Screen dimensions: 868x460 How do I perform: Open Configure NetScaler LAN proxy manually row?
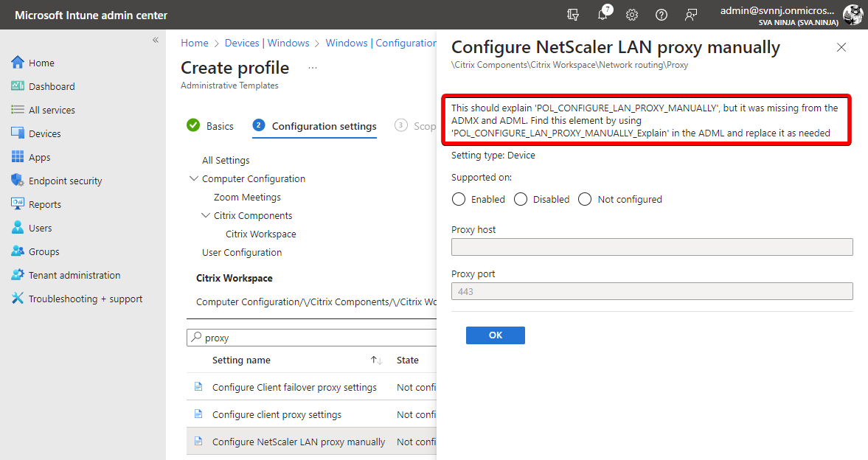pos(311,441)
